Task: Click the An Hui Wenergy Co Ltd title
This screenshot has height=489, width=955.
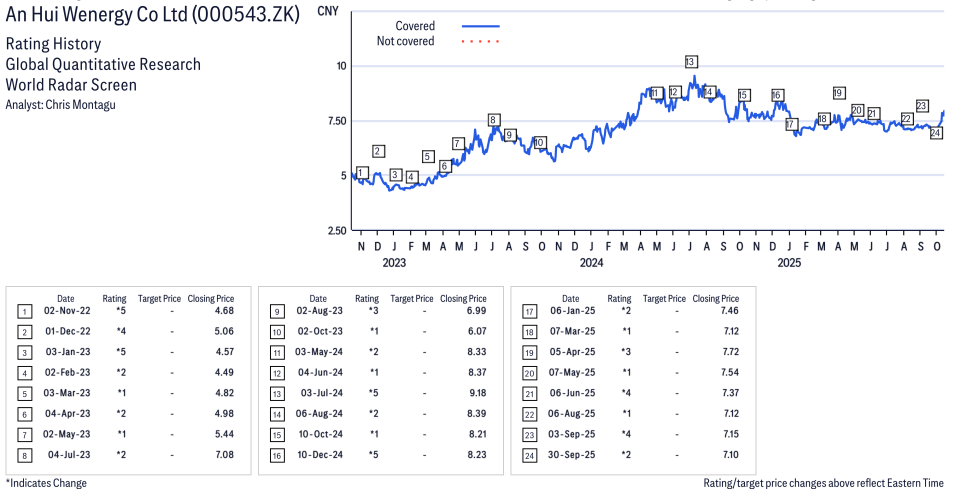Action: (152, 17)
